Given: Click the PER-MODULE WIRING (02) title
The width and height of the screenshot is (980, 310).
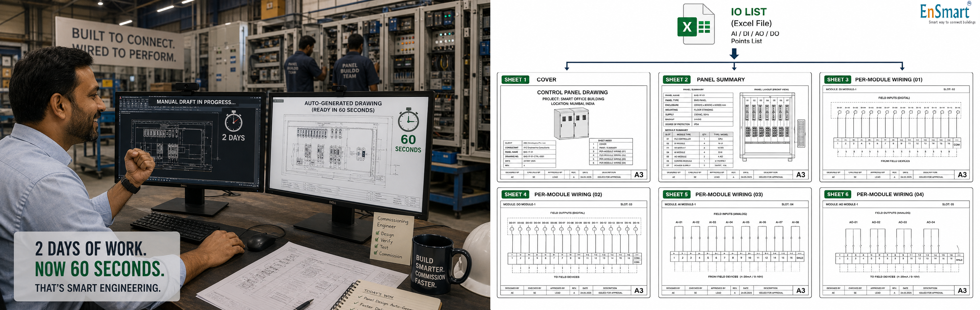Looking at the screenshot, I should coord(568,194).
